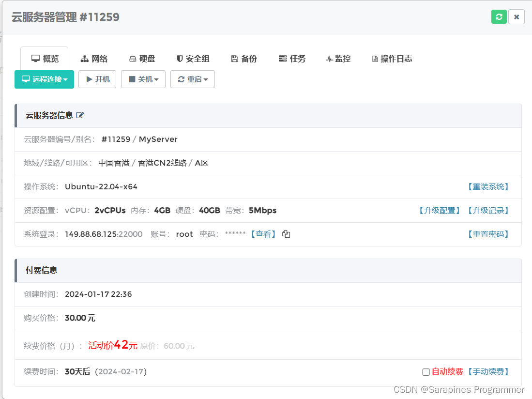Click the 手动续费 link
Image resolution: width=532 pixels, height=399 pixels.
coord(488,371)
